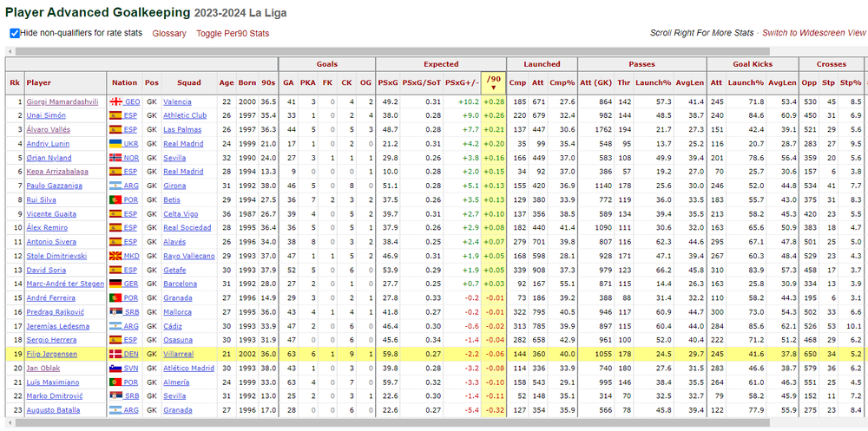The image size is (868, 431).
Task: Open Marc-André ter Stegen player link
Action: pyautogui.click(x=65, y=284)
